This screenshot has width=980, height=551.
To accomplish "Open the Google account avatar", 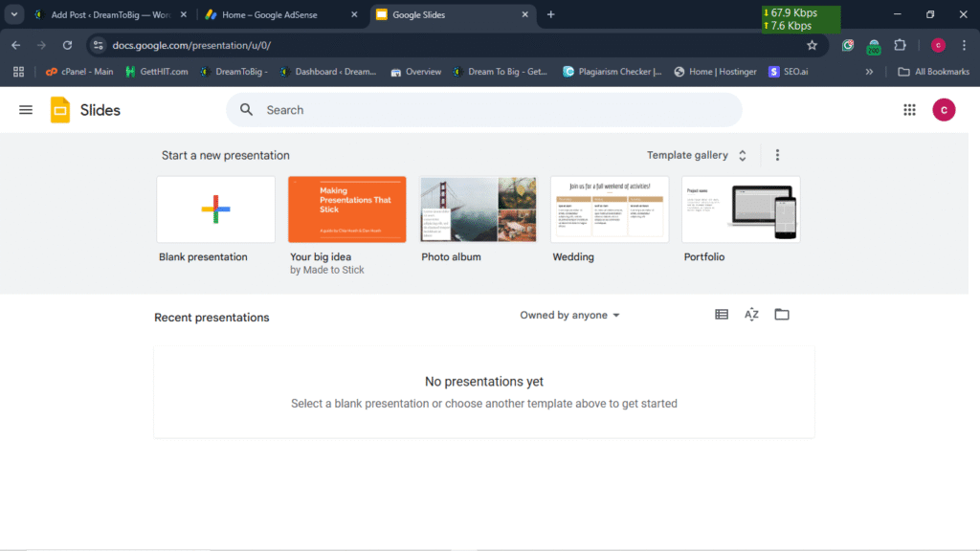I will 944,110.
